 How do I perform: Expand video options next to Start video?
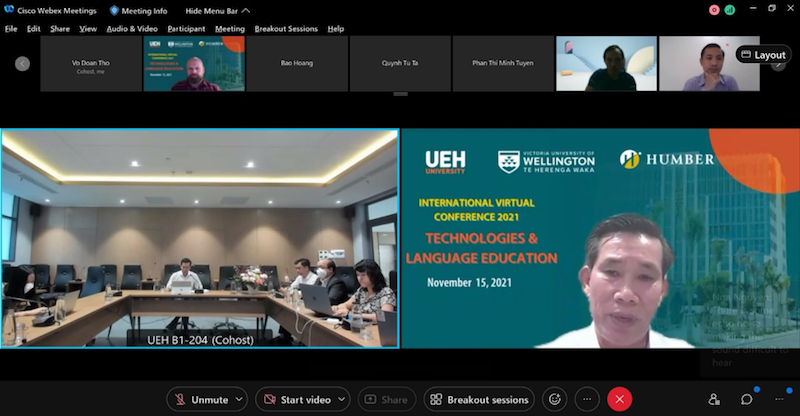click(x=342, y=399)
